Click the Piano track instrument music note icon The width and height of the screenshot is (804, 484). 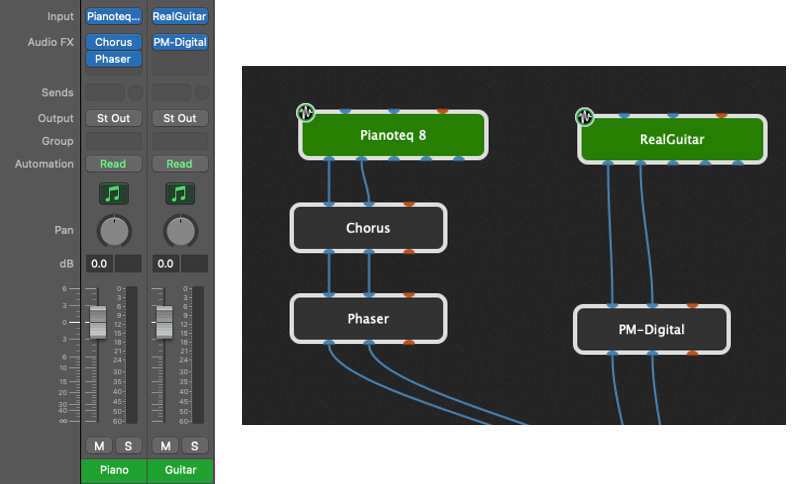tap(113, 194)
